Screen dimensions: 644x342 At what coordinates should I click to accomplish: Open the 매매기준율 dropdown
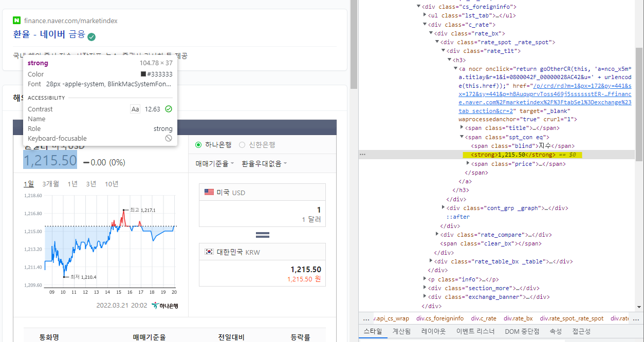click(215, 164)
